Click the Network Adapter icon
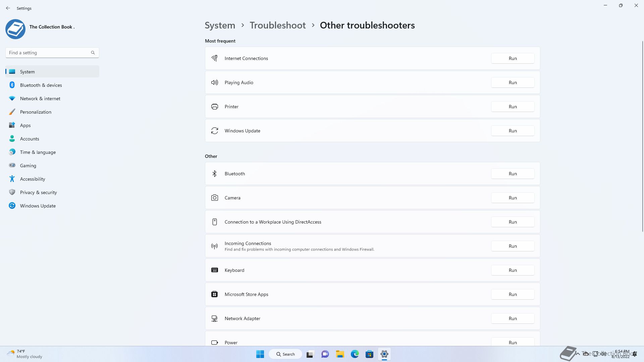The height and width of the screenshot is (362, 644). pos(215,318)
